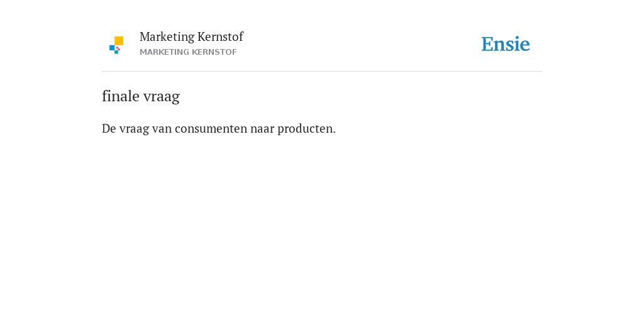Click the word 'producten' in the definition
Screen dimensions: 644x322
[x=305, y=129]
